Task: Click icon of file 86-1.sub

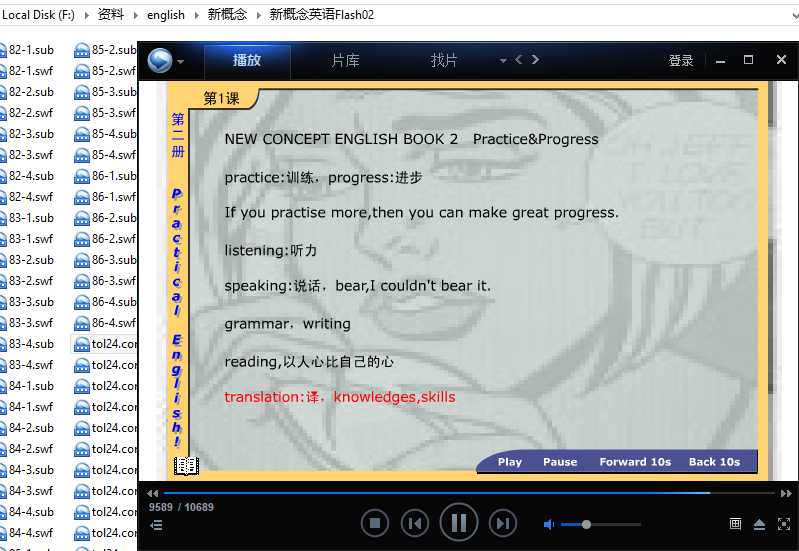Action: pos(82,176)
